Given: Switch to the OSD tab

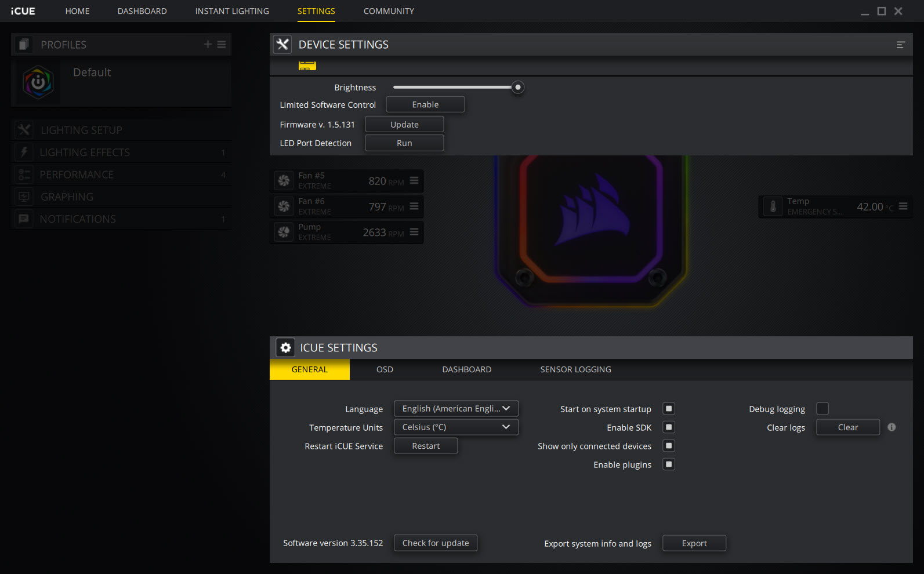Looking at the screenshot, I should (x=385, y=369).
